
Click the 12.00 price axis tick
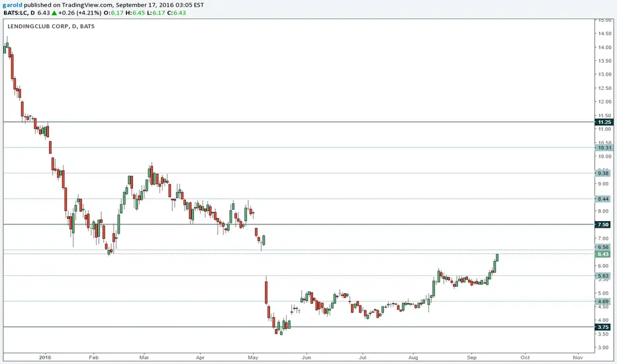click(x=605, y=102)
